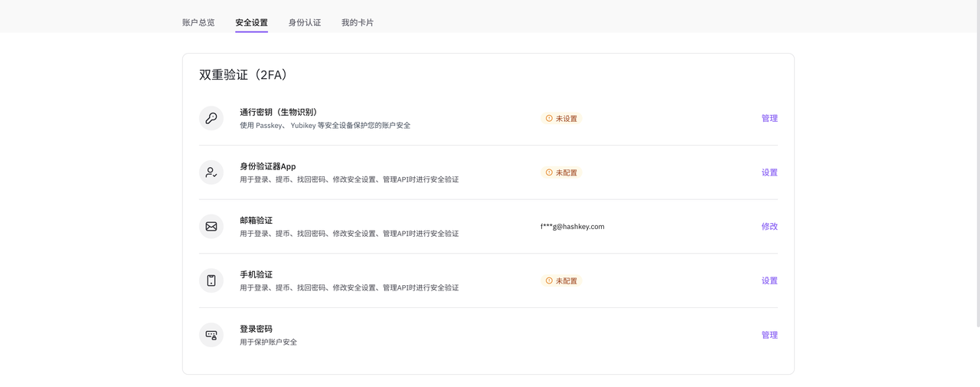
Task: Open 管理 for 通行密钥 passkey
Action: tap(769, 119)
